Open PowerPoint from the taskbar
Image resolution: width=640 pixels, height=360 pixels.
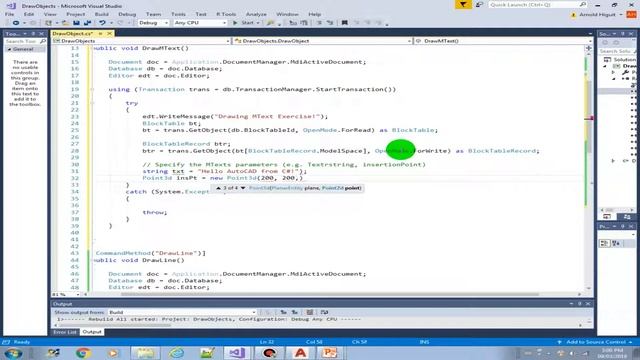330,353
